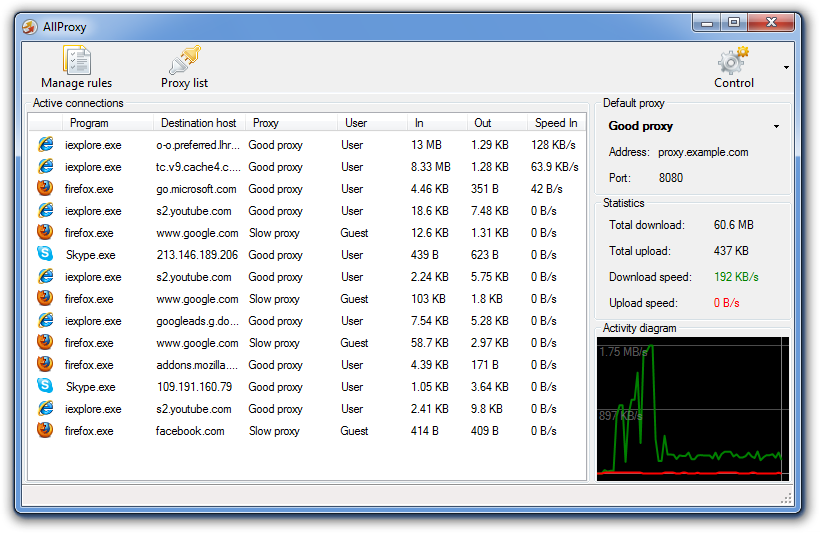Click the window resize grip corner
Image resolution: width=820 pixels, height=533 pixels.
(x=786, y=497)
